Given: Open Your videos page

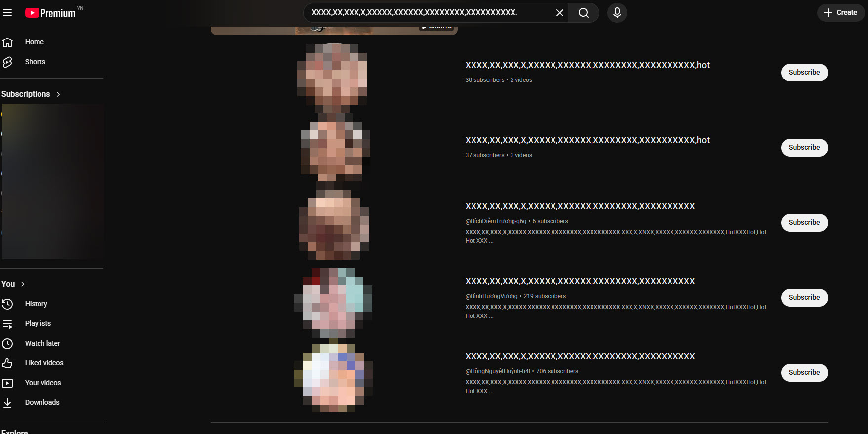Looking at the screenshot, I should [43, 383].
